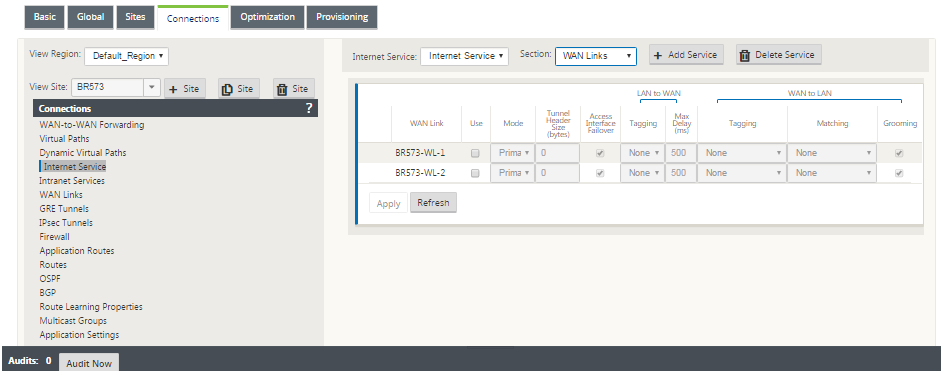Open LAN to WAN Tagging dropdown for BR573-WL-2

click(x=643, y=173)
